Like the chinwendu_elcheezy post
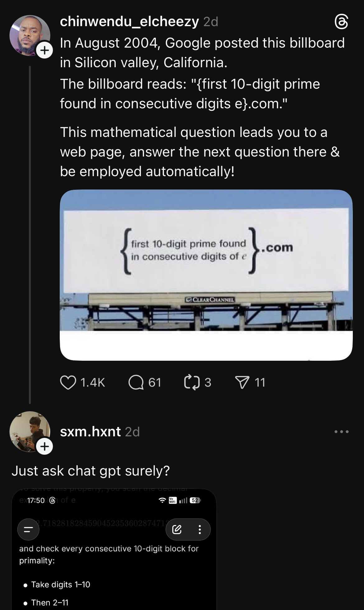 (68, 382)
